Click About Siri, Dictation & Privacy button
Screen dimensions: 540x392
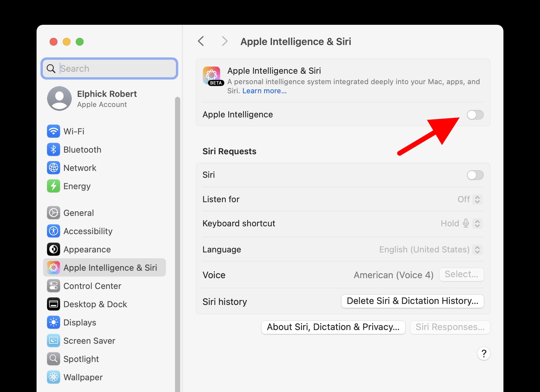(333, 327)
